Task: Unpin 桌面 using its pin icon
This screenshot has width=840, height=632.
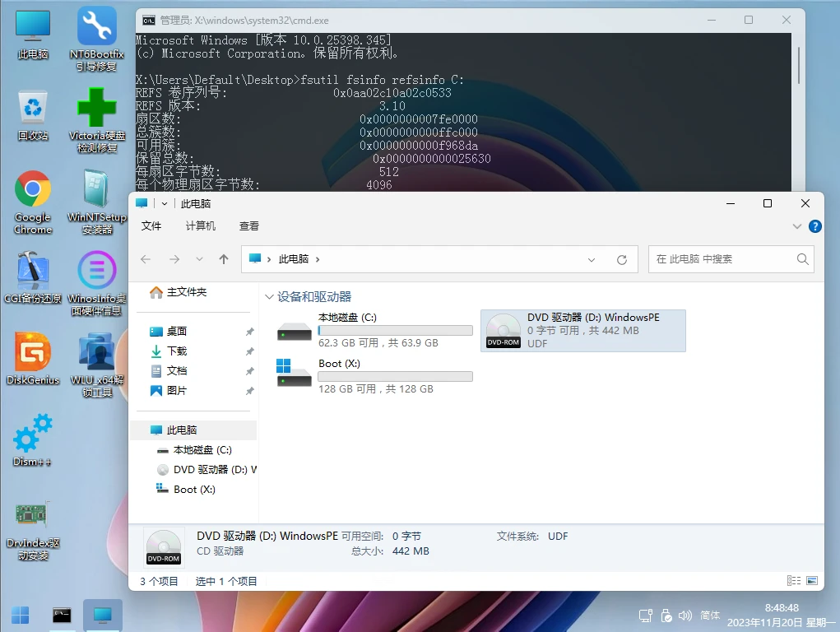Action: pos(249,332)
